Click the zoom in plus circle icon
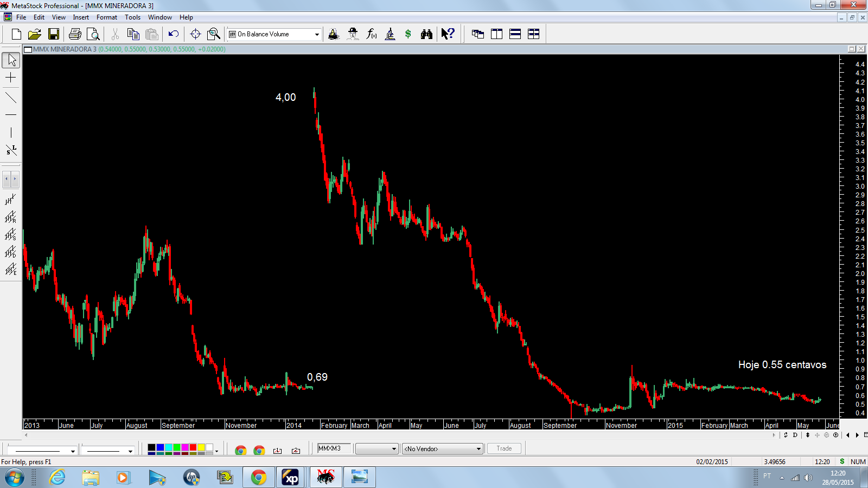The image size is (868, 488). [836, 435]
